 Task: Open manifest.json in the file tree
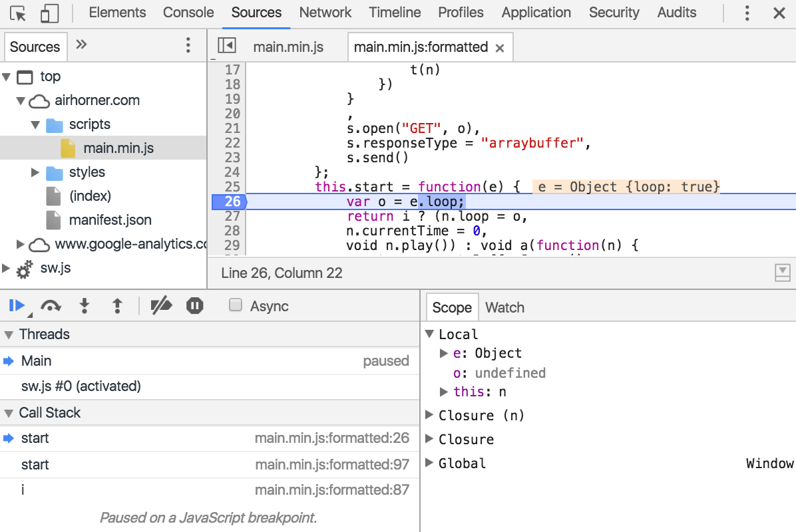tap(110, 220)
